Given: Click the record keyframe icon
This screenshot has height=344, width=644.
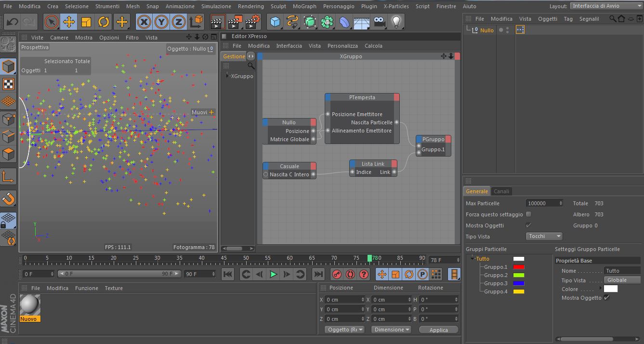Looking at the screenshot, I should click(337, 274).
